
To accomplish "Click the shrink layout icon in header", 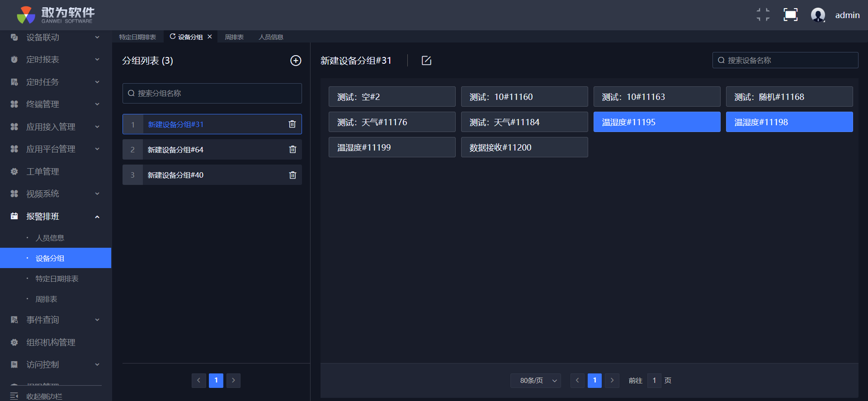I will pos(763,15).
